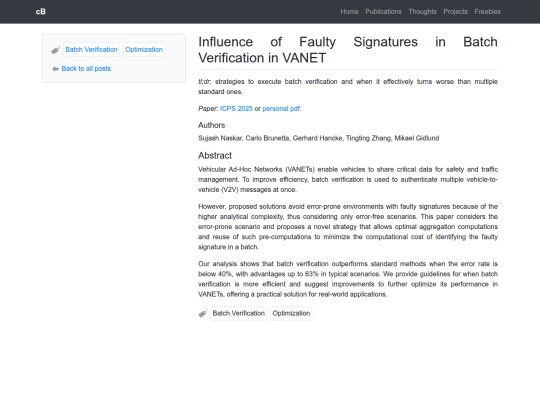The height and width of the screenshot is (405, 540).
Task: Open the Freebies page
Action: 487,12
